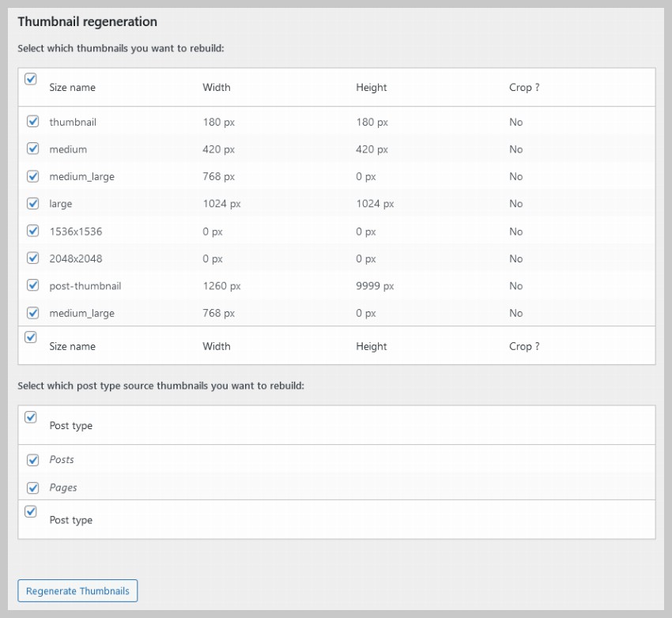The width and height of the screenshot is (672, 618).
Task: Click the Posts label text
Action: coord(62,460)
